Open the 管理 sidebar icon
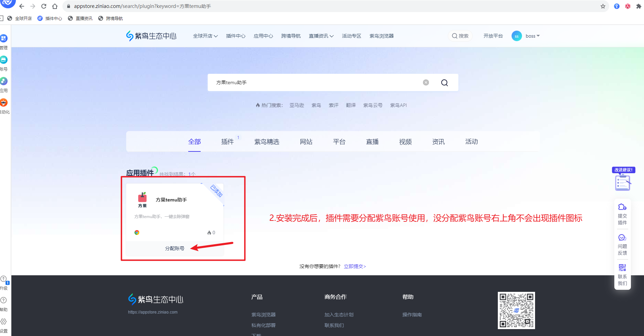The width and height of the screenshot is (644, 336). tap(4, 38)
